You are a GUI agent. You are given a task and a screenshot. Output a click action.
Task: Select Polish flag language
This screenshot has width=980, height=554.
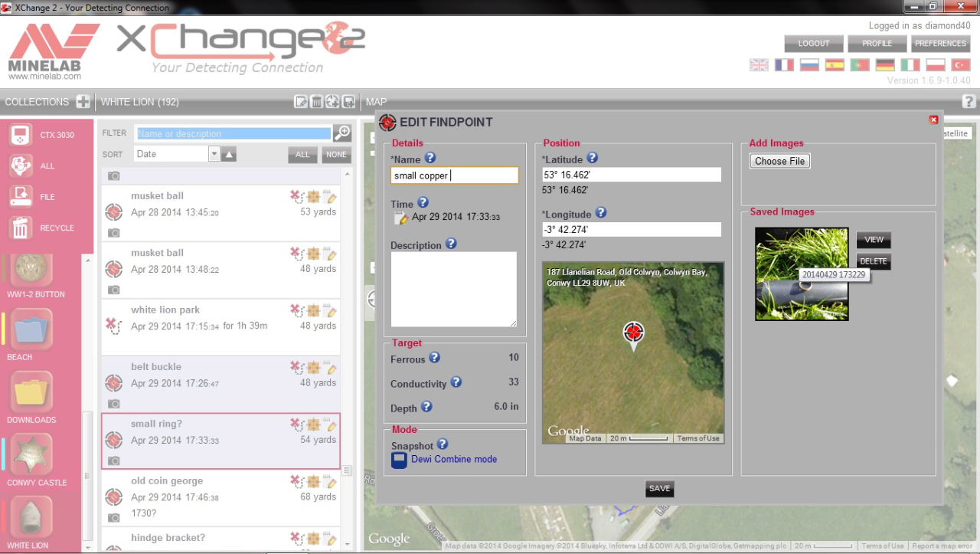[936, 65]
